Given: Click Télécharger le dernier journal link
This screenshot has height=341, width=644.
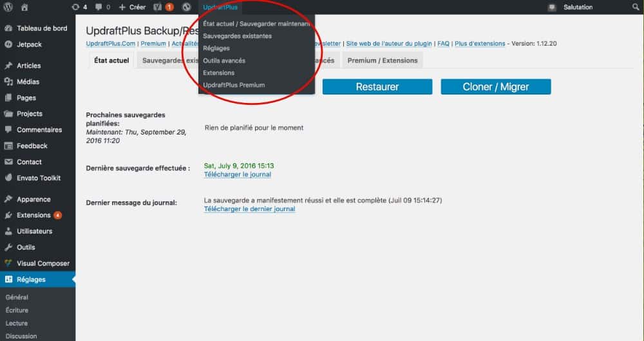Looking at the screenshot, I should tap(249, 209).
